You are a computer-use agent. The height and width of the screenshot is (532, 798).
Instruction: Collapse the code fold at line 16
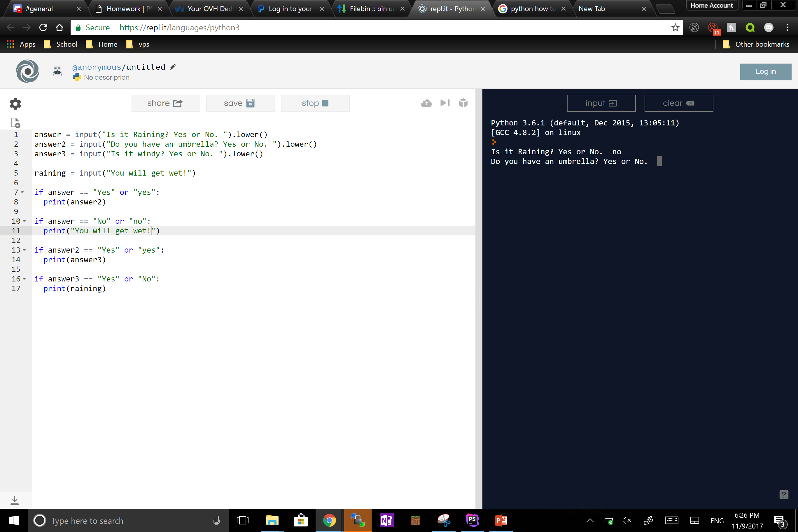click(24, 279)
